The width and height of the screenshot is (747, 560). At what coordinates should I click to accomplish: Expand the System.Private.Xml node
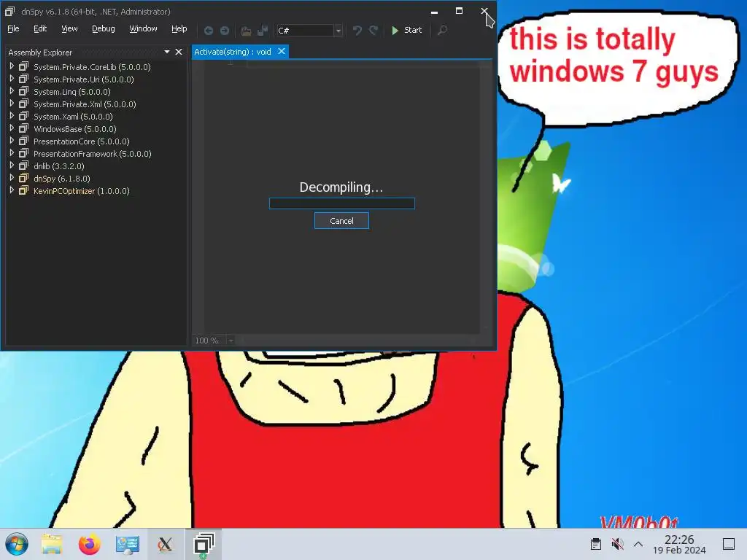pyautogui.click(x=12, y=104)
